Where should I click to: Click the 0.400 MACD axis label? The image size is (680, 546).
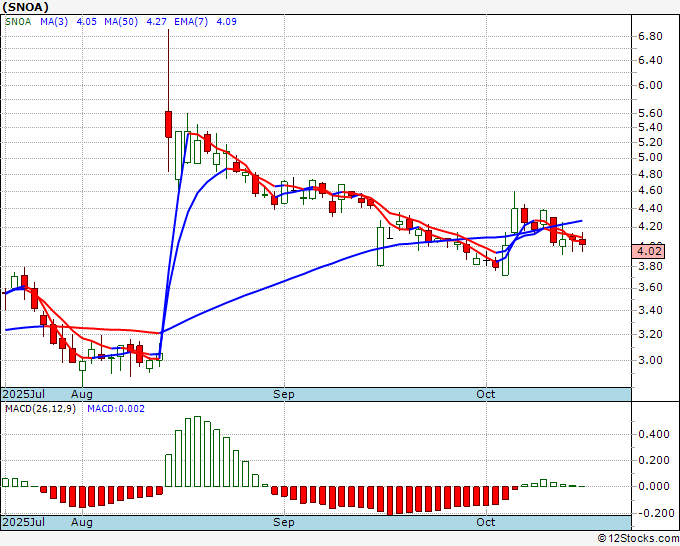click(x=654, y=435)
